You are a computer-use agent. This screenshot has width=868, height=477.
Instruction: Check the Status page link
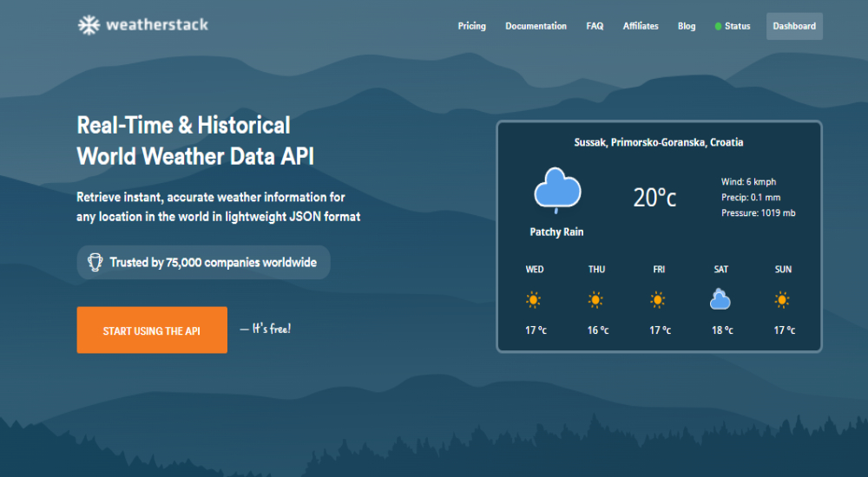tap(737, 26)
